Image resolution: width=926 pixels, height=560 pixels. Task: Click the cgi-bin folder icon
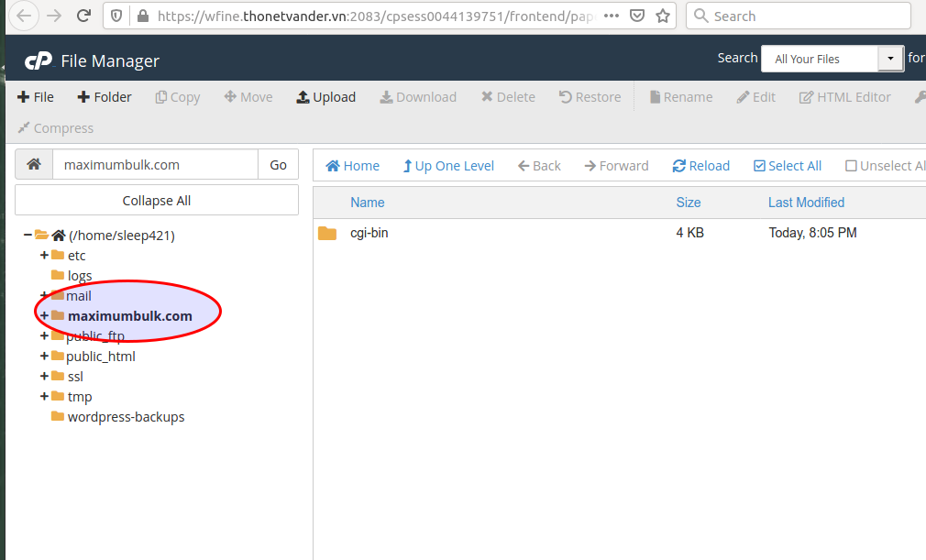pos(327,233)
